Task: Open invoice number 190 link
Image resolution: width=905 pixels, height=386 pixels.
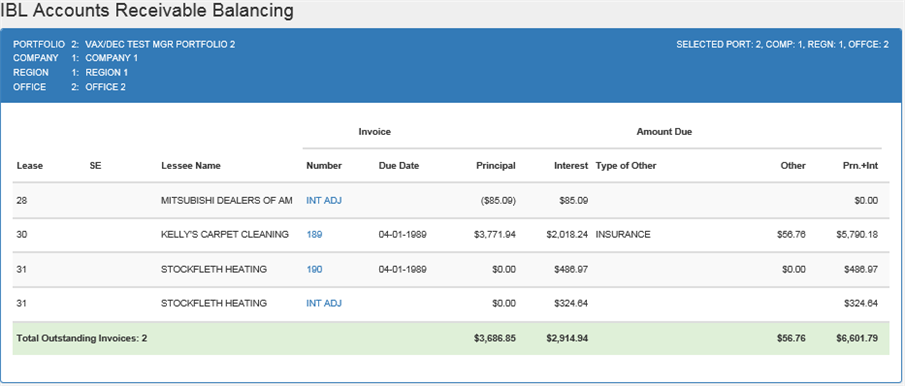Action: click(x=314, y=269)
